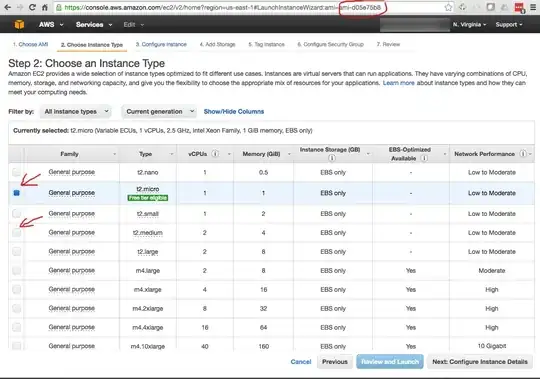Viewport: 540px width, 379px height.
Task: Bookmark the page with the star icon
Action: click(x=448, y=7)
